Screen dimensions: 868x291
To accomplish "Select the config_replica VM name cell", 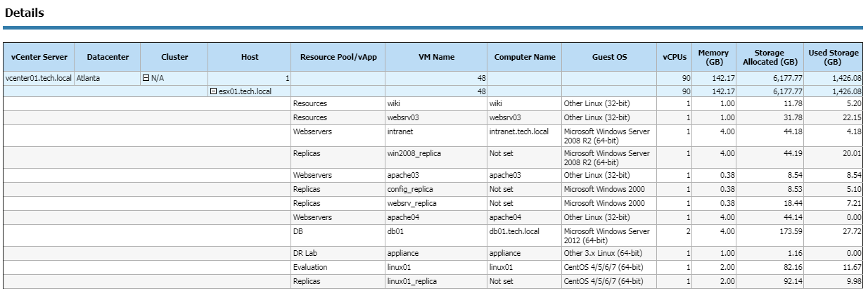I will (436, 189).
